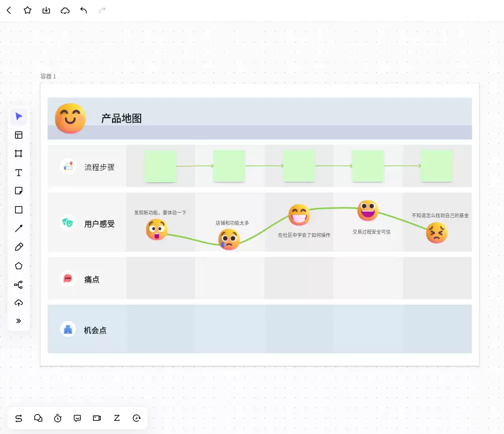
Task: Activate the pen drawing tool
Action: [19, 247]
